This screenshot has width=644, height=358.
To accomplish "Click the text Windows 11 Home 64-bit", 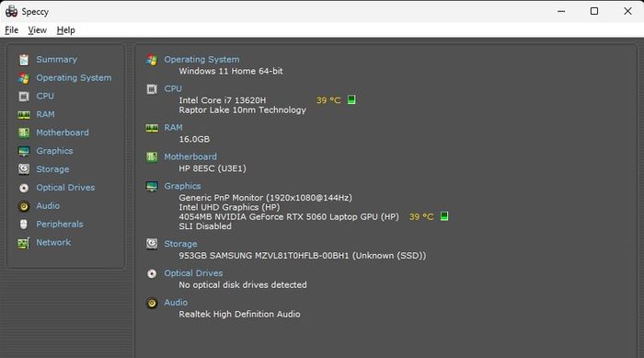I will tap(231, 71).
